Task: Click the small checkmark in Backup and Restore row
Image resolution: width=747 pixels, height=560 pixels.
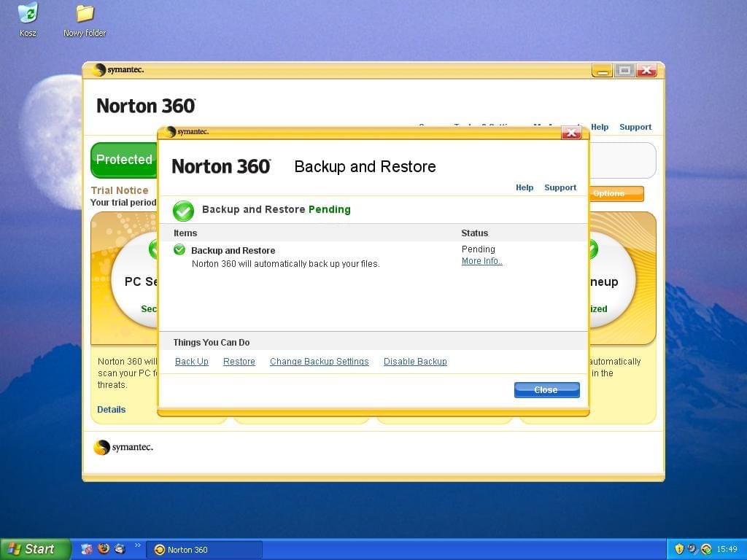Action: tap(179, 249)
